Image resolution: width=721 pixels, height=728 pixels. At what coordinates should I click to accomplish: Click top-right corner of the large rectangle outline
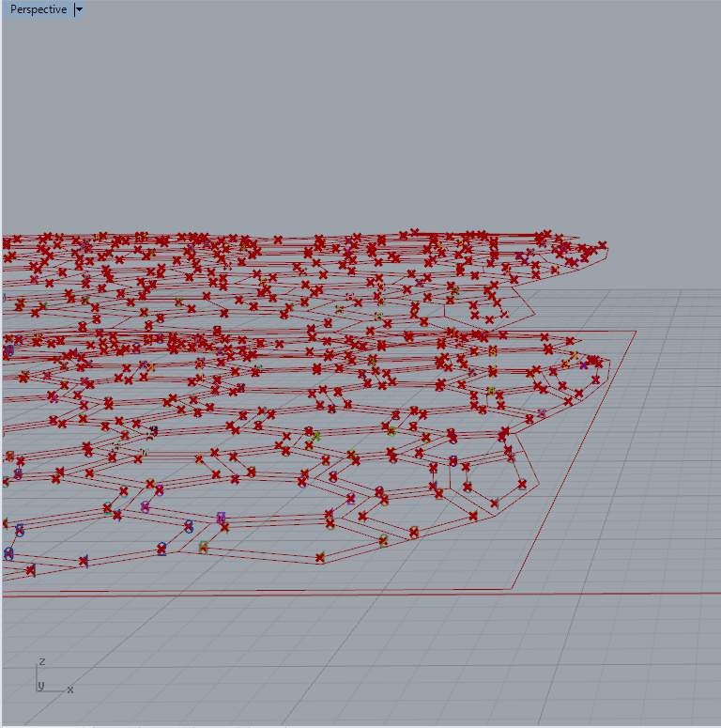(x=636, y=331)
